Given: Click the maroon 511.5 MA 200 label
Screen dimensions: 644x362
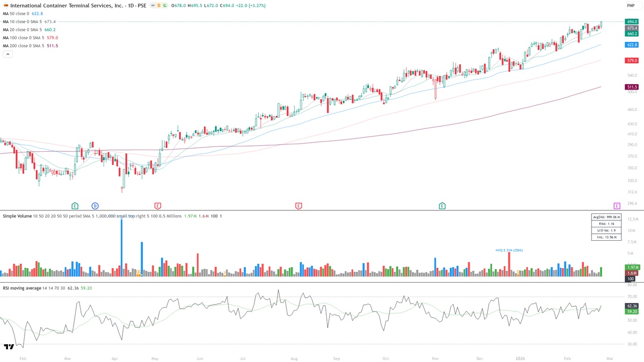Looking at the screenshot, I should pyautogui.click(x=631, y=87).
